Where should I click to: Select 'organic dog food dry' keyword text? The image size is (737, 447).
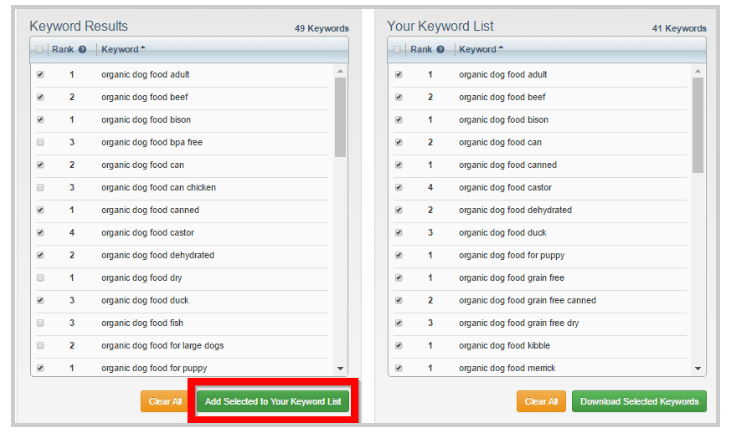point(141,277)
